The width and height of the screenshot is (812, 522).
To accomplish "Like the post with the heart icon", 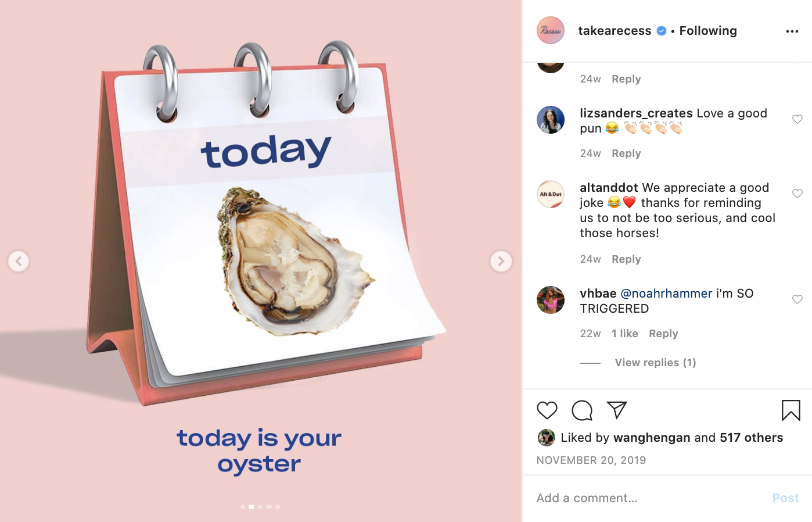I will tap(547, 410).
